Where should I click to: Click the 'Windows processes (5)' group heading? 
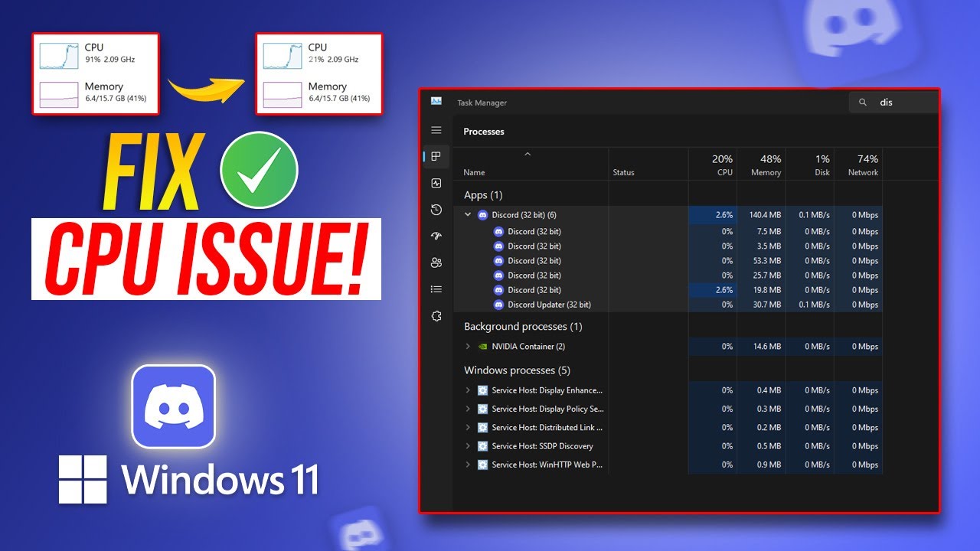[x=517, y=370]
